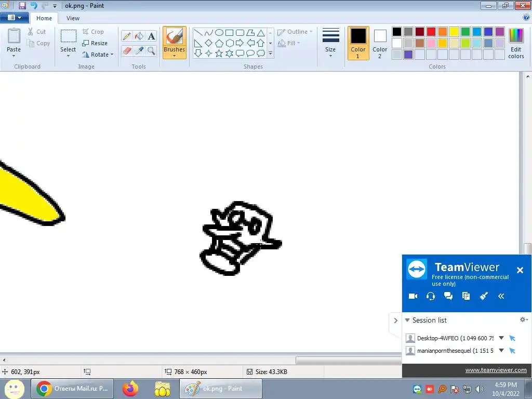Select the Magnifier tool
This screenshot has height=399, width=532.
point(151,51)
